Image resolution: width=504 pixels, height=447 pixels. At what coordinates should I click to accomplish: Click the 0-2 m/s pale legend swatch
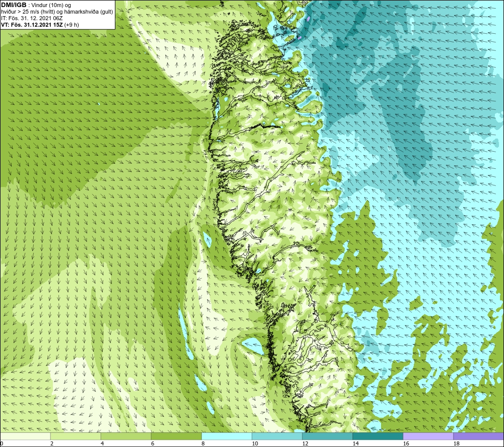tap(25, 436)
